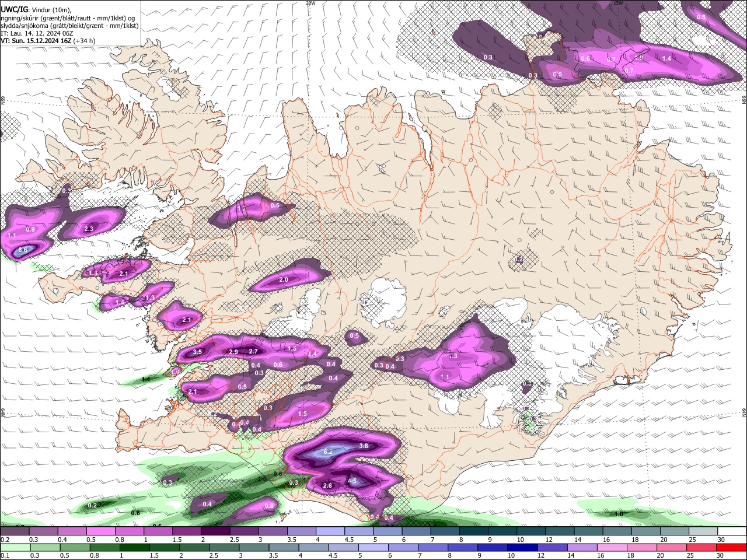747x560 pixels.
Task: Select the 15W longitude label
Action: pyautogui.click(x=619, y=3)
